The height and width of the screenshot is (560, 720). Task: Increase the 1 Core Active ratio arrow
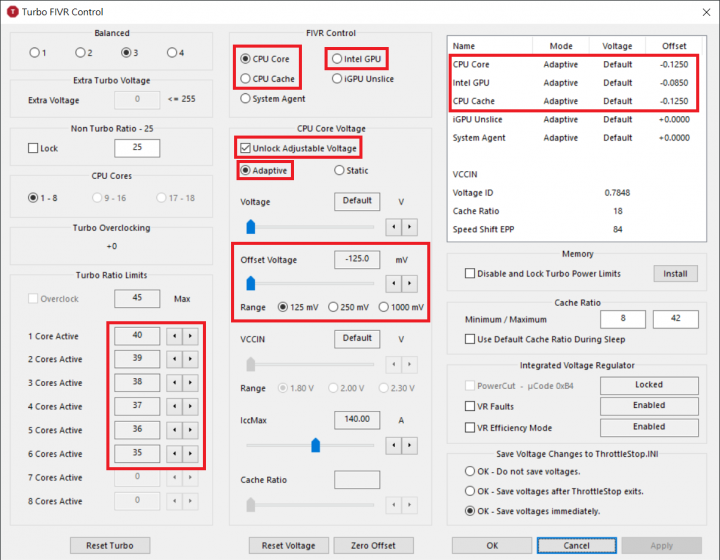click(190, 336)
